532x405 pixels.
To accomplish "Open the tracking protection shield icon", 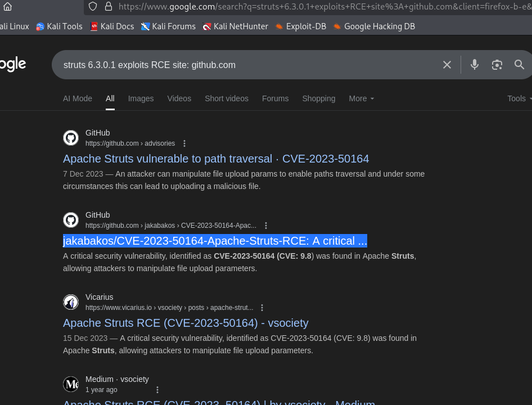I will [x=93, y=6].
